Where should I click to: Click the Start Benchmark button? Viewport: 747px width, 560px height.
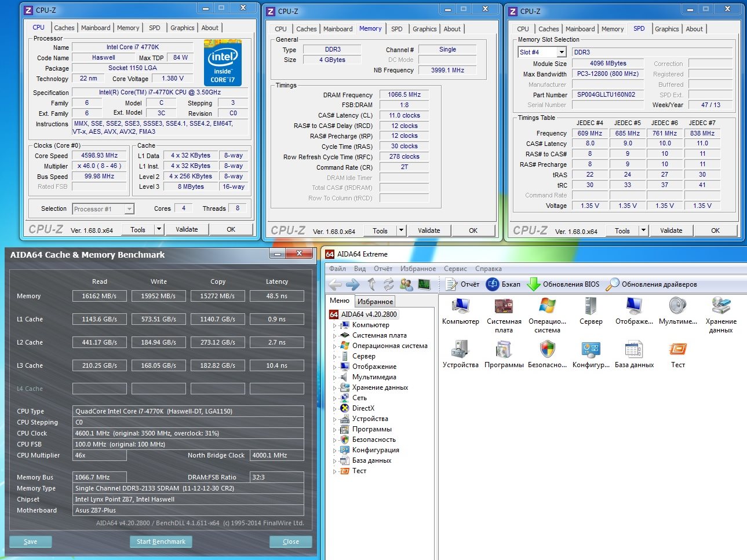[161, 541]
